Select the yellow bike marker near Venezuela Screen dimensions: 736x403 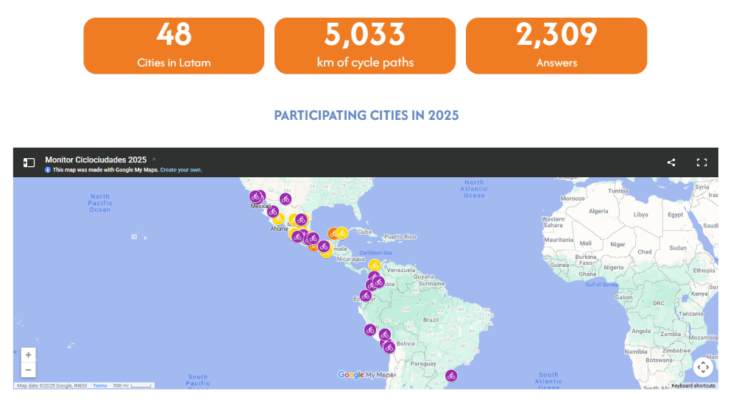click(374, 266)
